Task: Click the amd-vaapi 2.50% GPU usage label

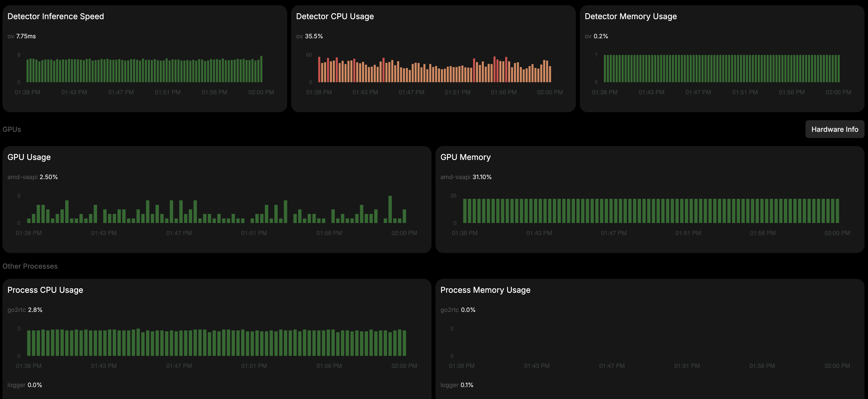Action: 33,177
